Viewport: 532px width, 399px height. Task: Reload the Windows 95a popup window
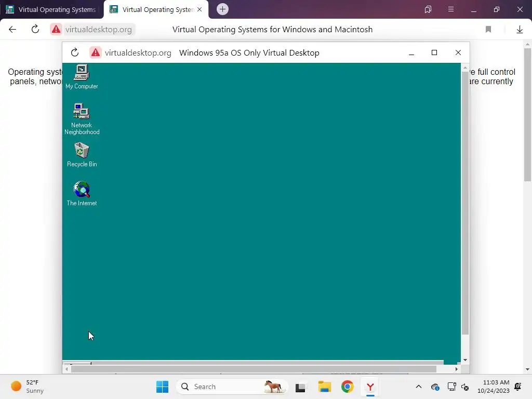click(x=75, y=52)
